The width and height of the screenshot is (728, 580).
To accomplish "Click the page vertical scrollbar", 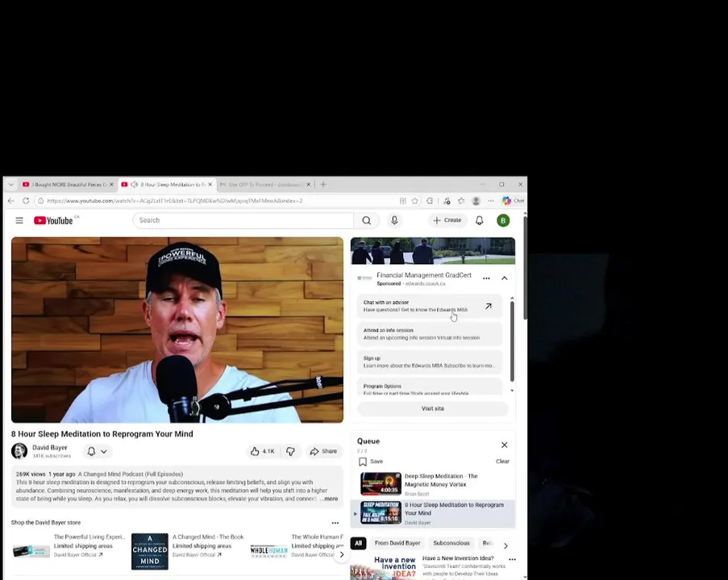I will click(x=525, y=267).
